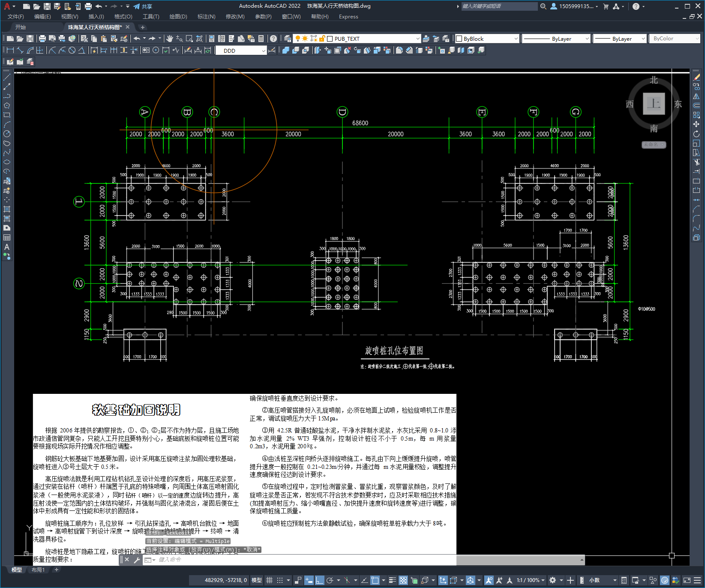Expand the undo history arrow
Screen dimensions: 705x588
click(x=144, y=39)
